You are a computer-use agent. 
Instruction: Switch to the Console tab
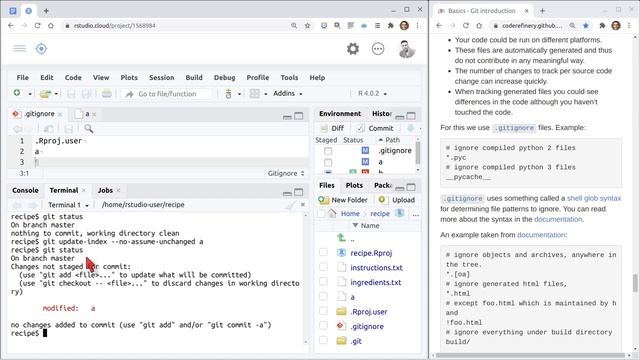point(25,190)
